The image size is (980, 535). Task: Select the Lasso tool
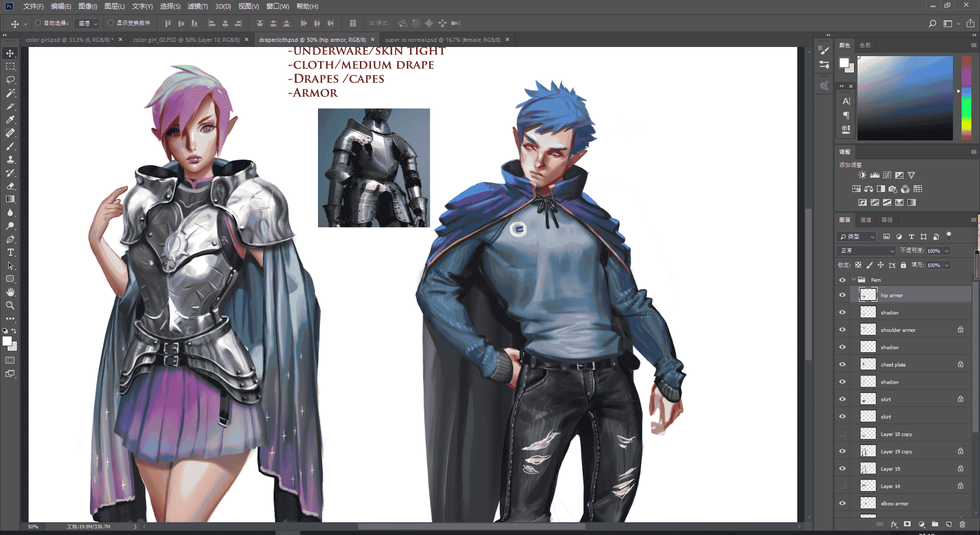click(x=10, y=80)
